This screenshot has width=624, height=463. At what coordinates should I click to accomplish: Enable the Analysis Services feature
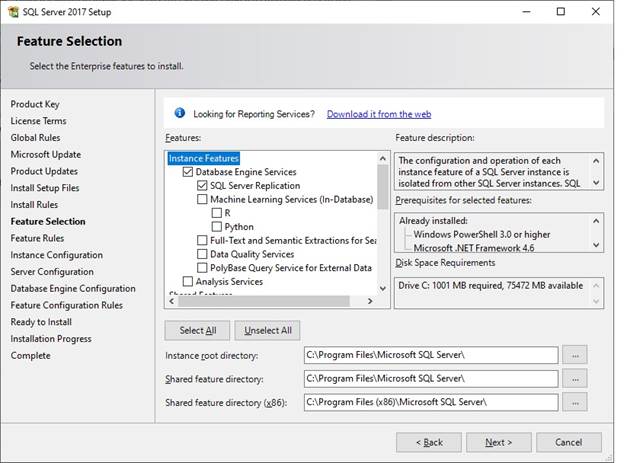tap(188, 282)
